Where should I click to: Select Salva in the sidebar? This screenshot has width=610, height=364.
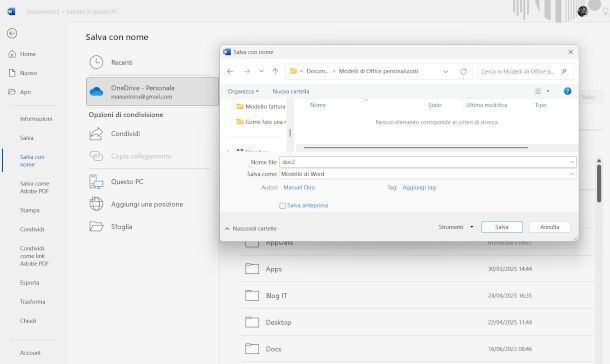[26, 138]
